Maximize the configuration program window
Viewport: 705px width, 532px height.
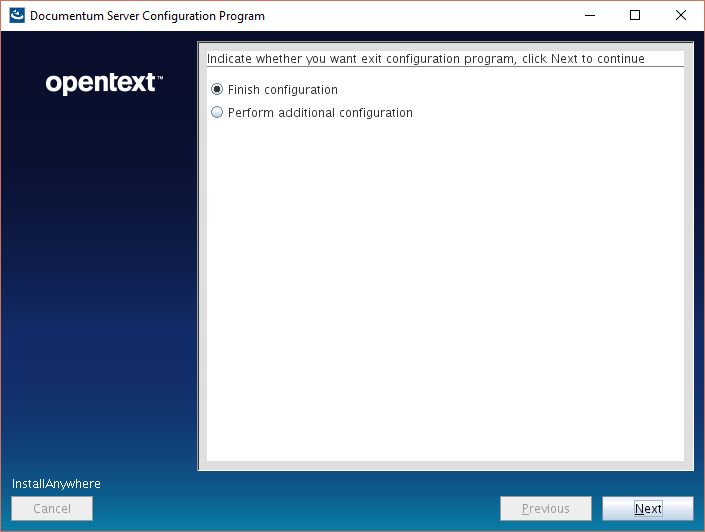pos(634,16)
